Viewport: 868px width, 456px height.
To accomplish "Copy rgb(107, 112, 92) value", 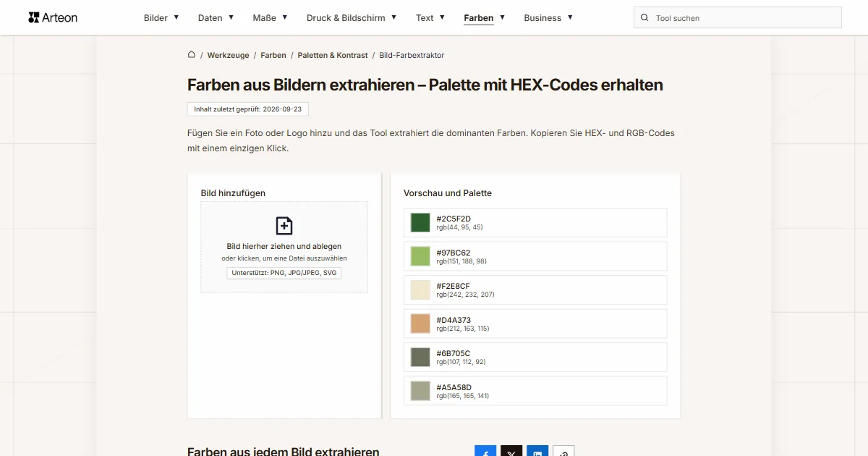I will [461, 362].
